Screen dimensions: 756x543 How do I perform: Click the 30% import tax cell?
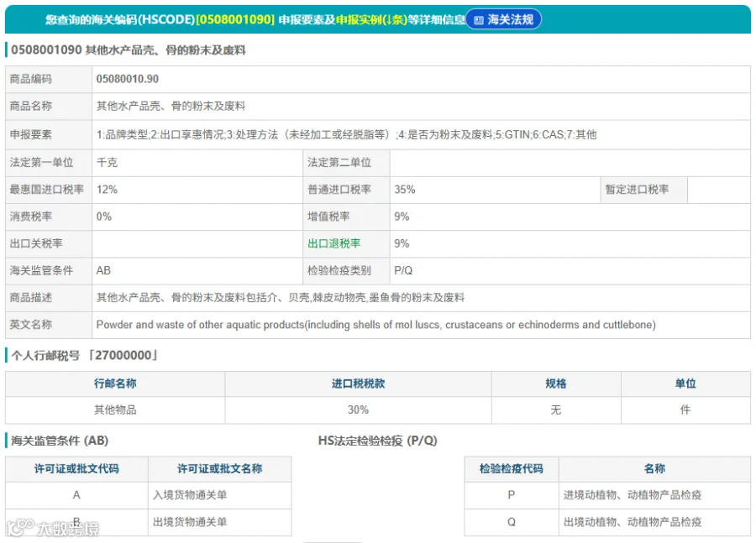click(x=358, y=410)
